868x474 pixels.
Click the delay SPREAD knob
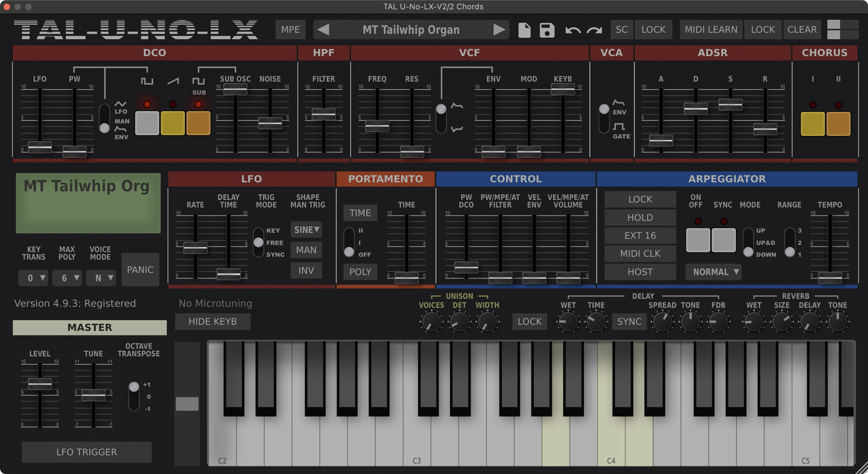point(662,321)
